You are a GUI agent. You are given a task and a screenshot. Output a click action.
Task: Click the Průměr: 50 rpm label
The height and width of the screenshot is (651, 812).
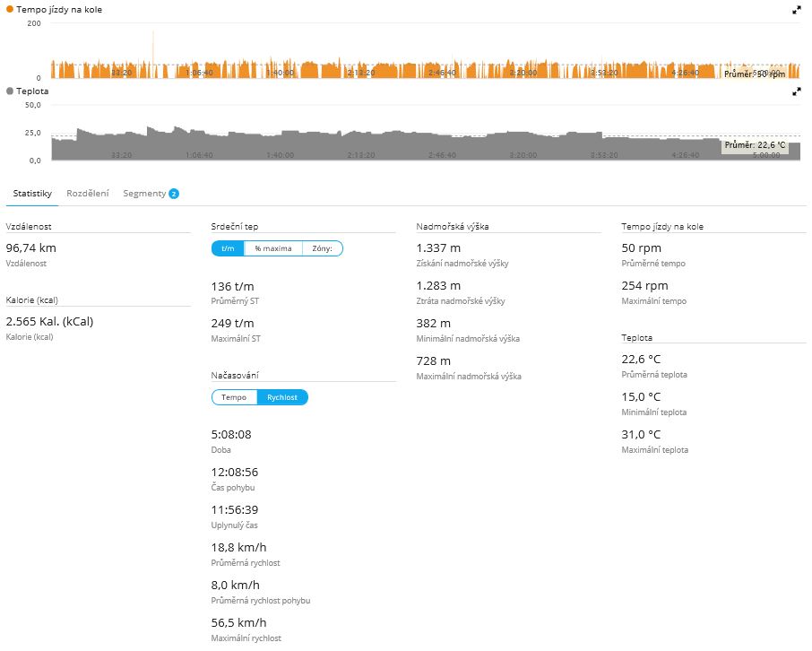coord(754,74)
